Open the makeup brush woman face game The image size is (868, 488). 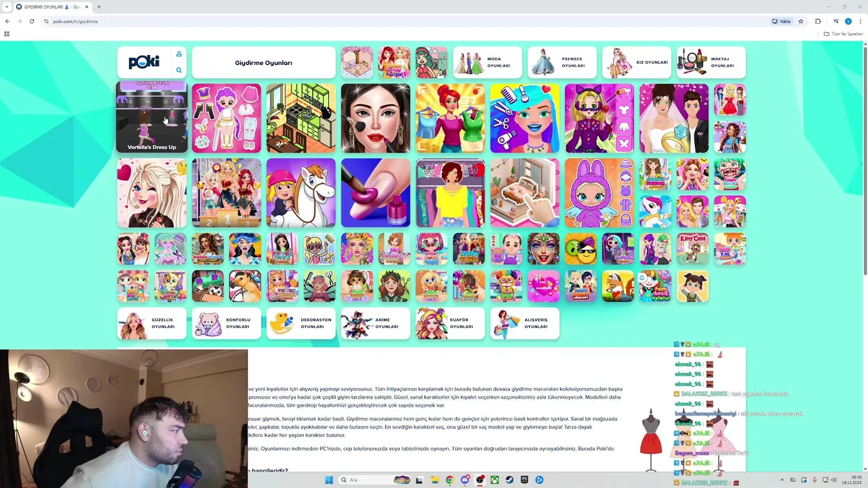click(376, 119)
